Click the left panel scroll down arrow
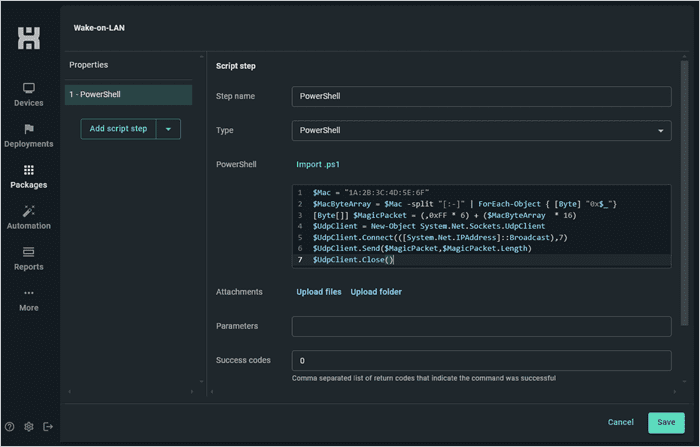Image resolution: width=700 pixels, height=447 pixels. [201, 382]
